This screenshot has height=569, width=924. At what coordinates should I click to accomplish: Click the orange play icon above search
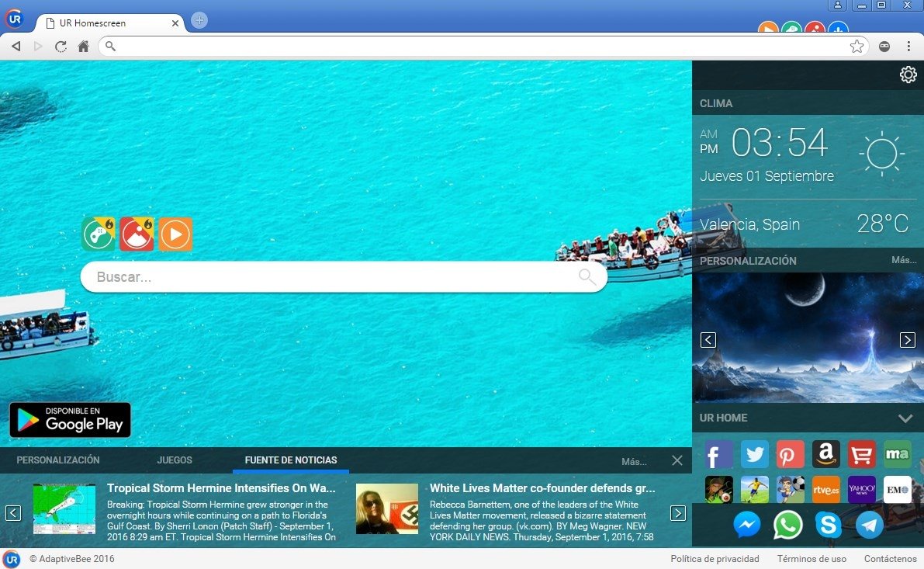pos(175,234)
